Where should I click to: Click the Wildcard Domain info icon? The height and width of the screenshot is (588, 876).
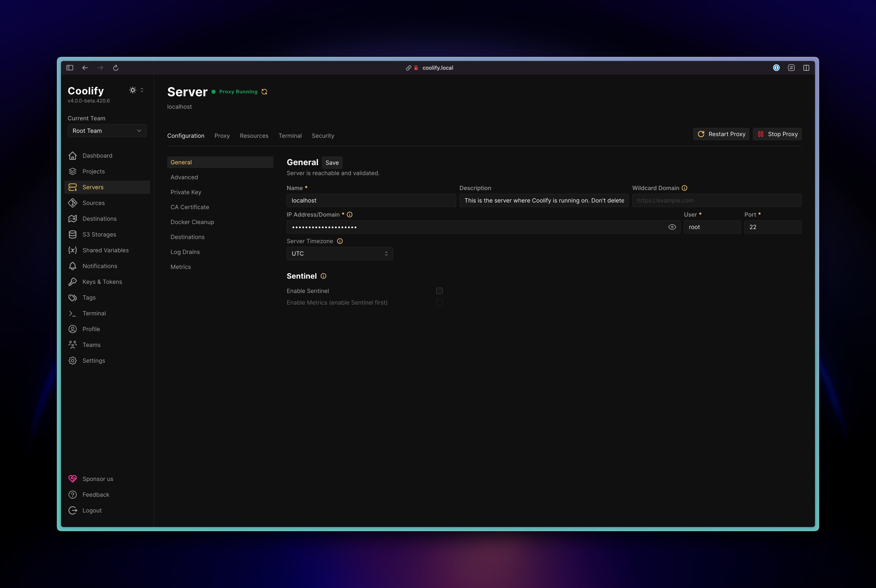(x=684, y=188)
